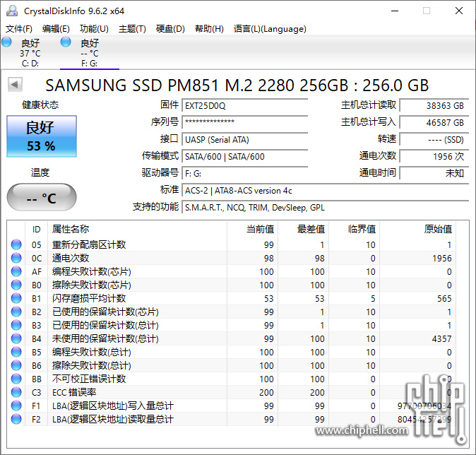Click raw value 565 in B1 row
476x455 pixels.
(x=444, y=298)
